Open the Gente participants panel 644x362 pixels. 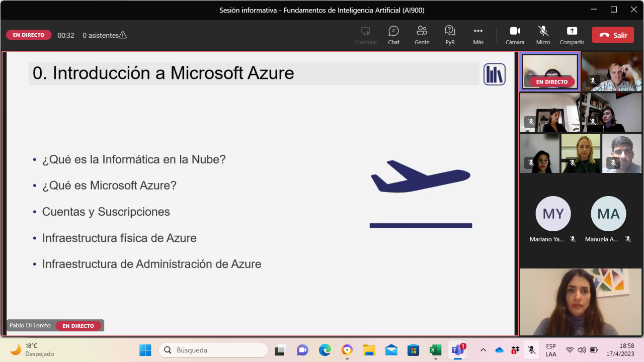click(x=422, y=35)
